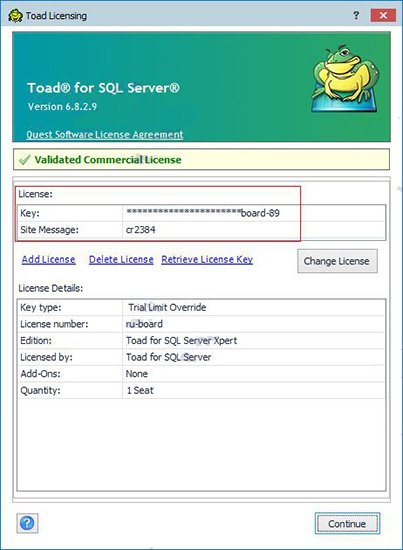This screenshot has width=403, height=550.
Task: Select the Site Message value cr2384
Action: 141,230
